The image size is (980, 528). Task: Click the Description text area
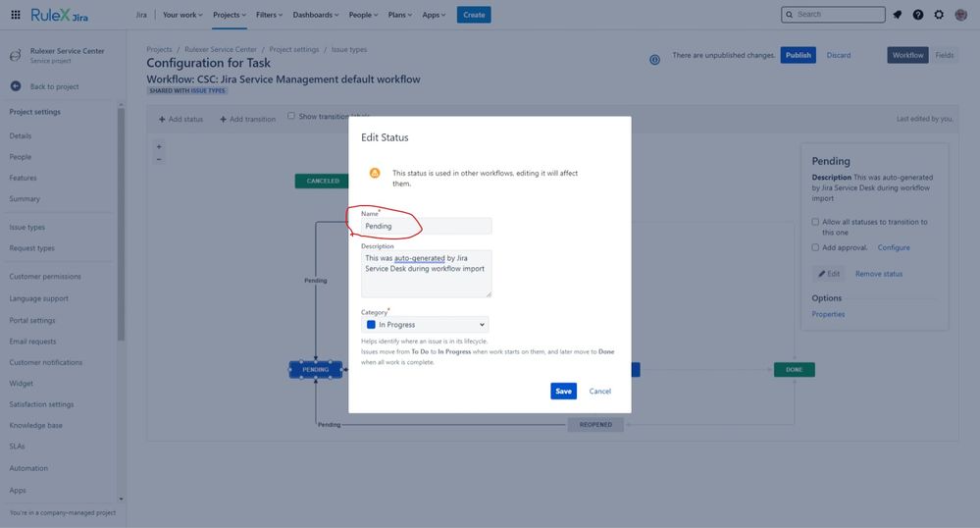coord(427,274)
